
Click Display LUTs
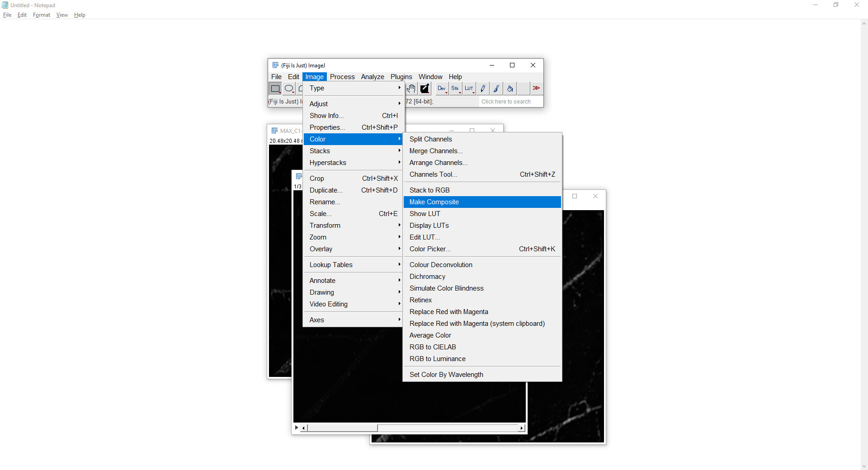[482, 226]
